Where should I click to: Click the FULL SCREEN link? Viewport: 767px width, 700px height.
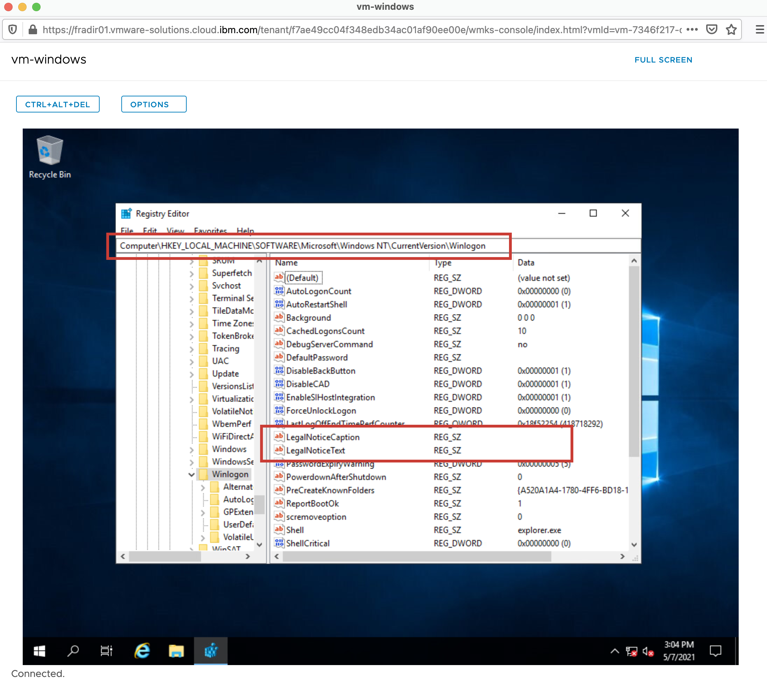pos(663,60)
